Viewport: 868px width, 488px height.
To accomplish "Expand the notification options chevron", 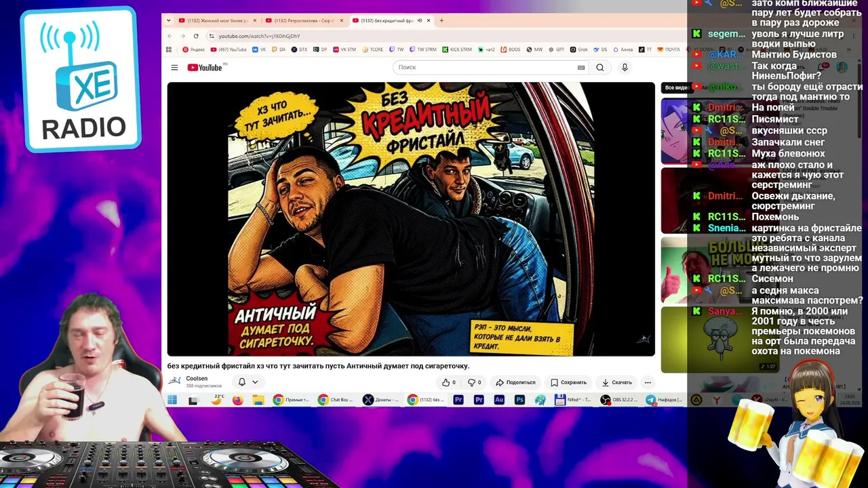I will (255, 382).
